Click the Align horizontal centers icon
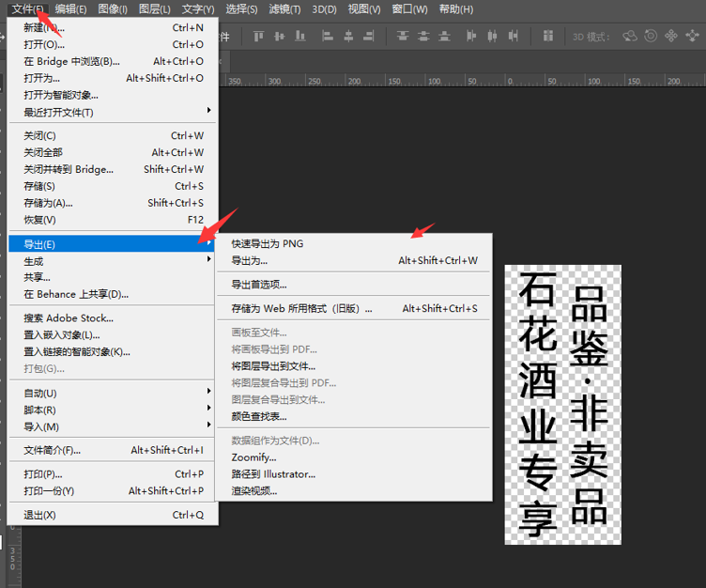The height and width of the screenshot is (588, 706). pos(348,36)
